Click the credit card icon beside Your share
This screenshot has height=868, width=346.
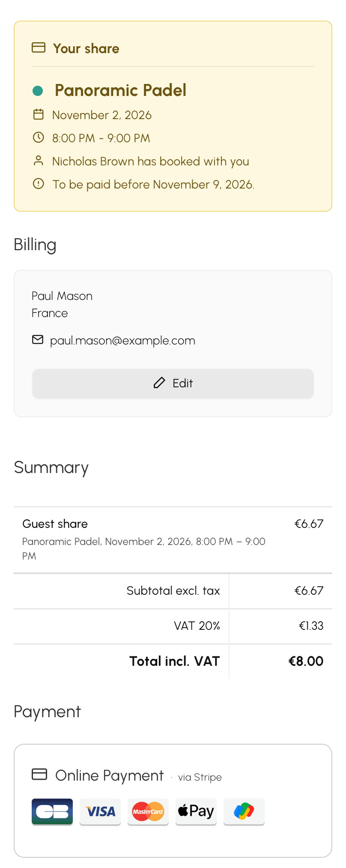click(x=39, y=48)
